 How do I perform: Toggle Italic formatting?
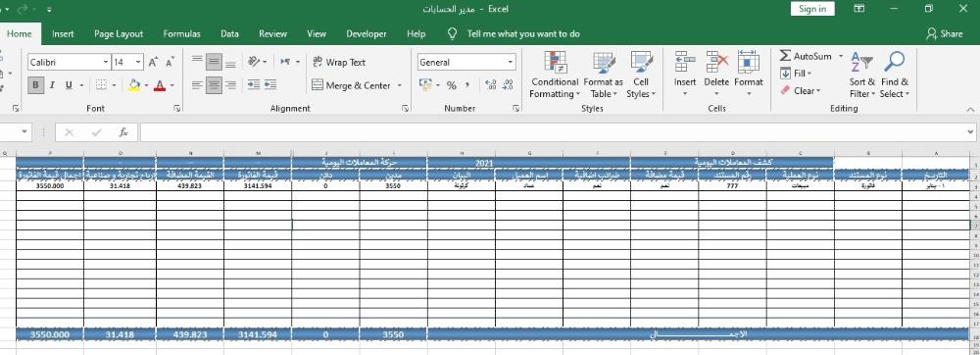coord(52,85)
